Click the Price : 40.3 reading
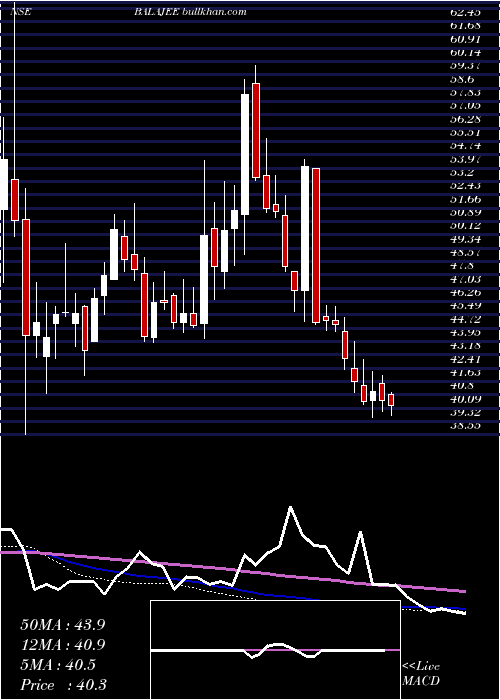The image size is (500, 700). coord(63,685)
